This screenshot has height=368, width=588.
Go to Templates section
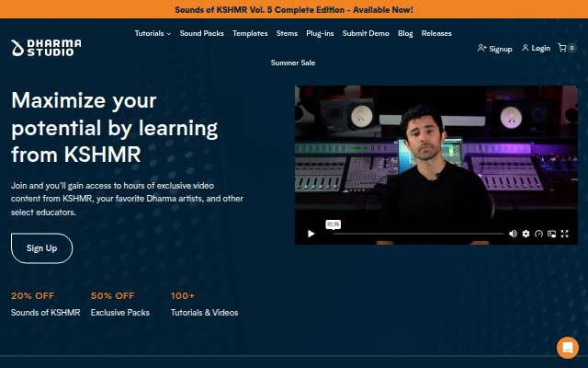(x=250, y=33)
